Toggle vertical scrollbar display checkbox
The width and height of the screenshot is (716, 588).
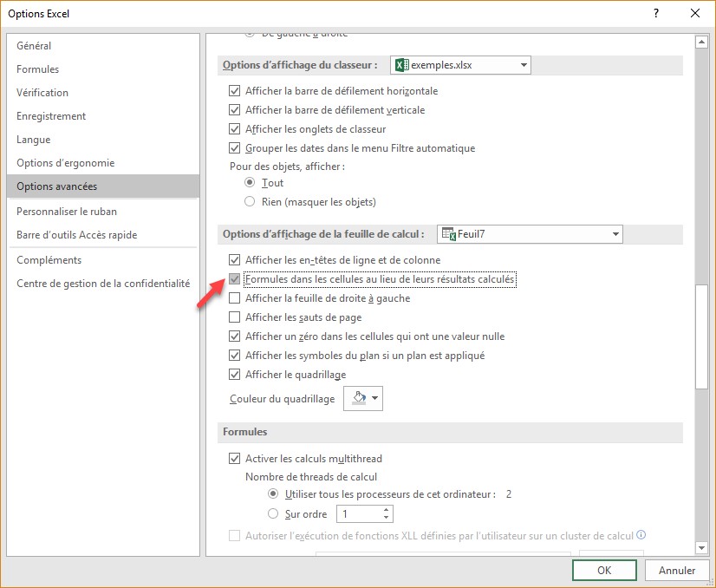234,110
